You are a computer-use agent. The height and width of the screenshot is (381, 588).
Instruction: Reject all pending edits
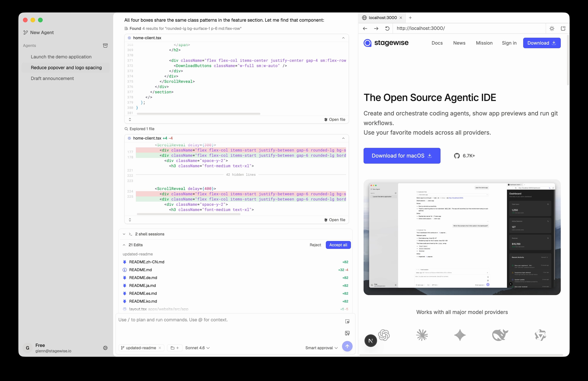(x=315, y=245)
